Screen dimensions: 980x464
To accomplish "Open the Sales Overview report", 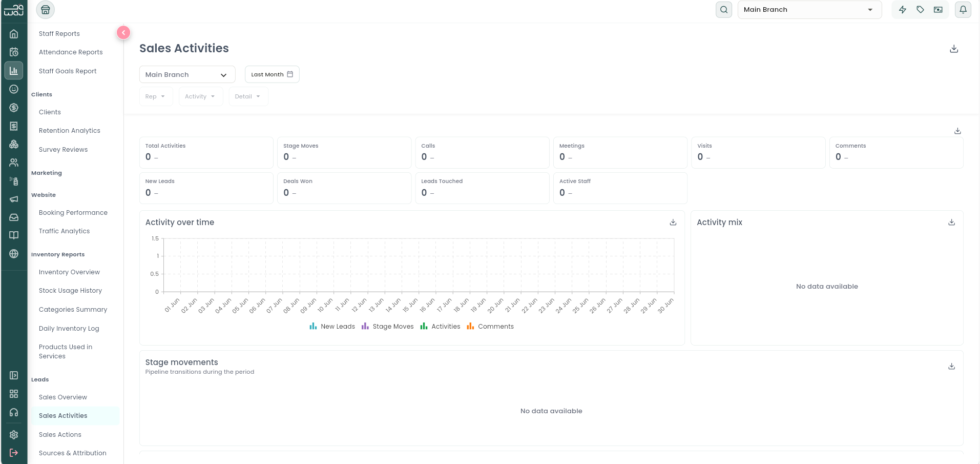I will click(63, 397).
